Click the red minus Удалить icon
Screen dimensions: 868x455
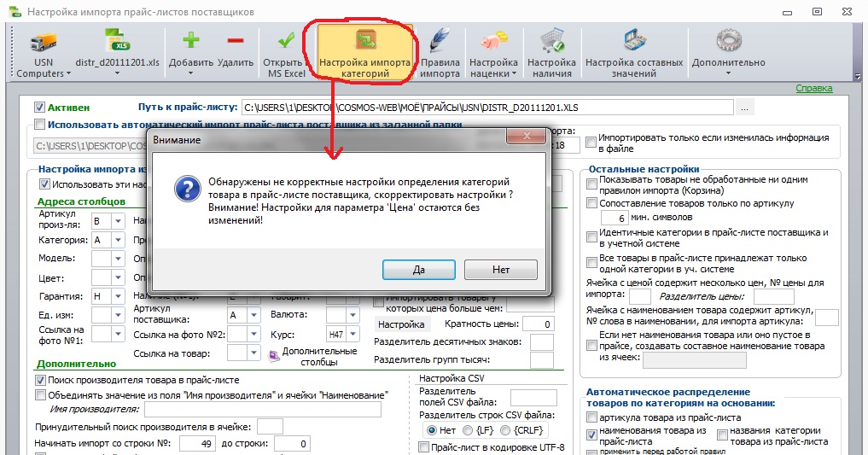[x=236, y=40]
